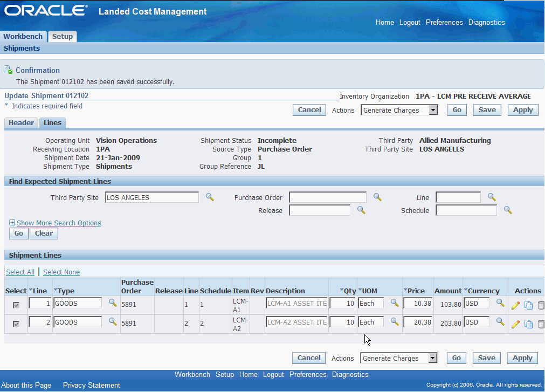The image size is (545, 392).
Task: Click Go button in Find Expected Shipment Lines
Action: click(19, 233)
